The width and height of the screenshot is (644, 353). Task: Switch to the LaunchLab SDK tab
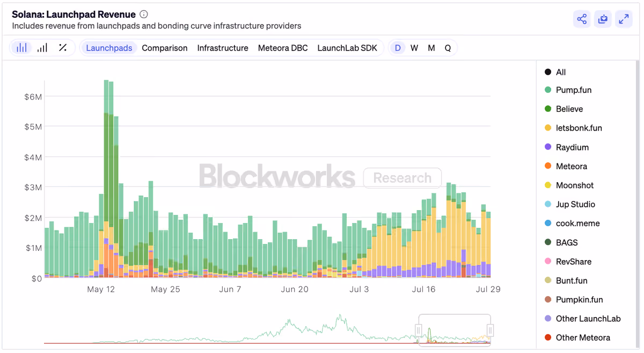coord(347,48)
